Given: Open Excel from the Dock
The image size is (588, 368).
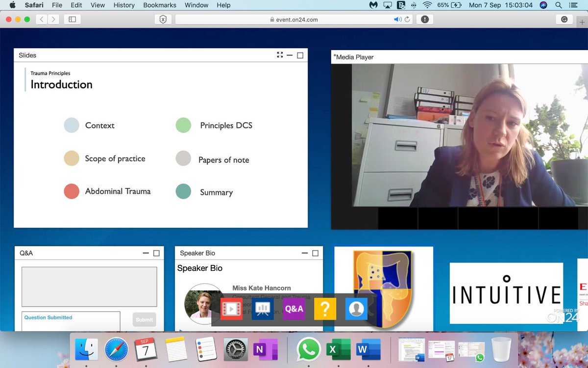Looking at the screenshot, I should 339,350.
